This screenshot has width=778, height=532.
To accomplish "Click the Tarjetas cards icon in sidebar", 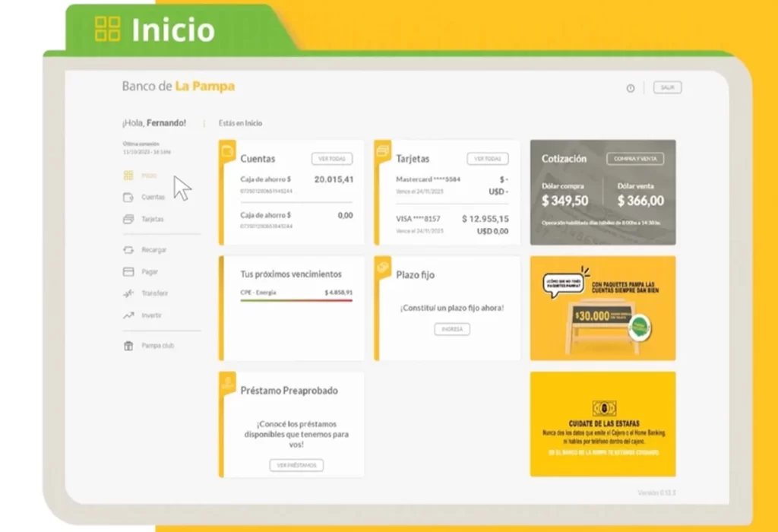I will click(x=128, y=219).
